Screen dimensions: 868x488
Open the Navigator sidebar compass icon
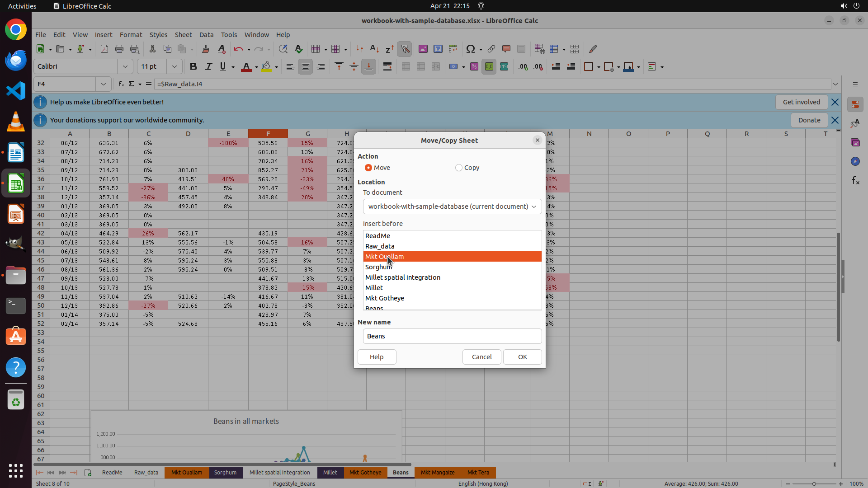[855, 161]
